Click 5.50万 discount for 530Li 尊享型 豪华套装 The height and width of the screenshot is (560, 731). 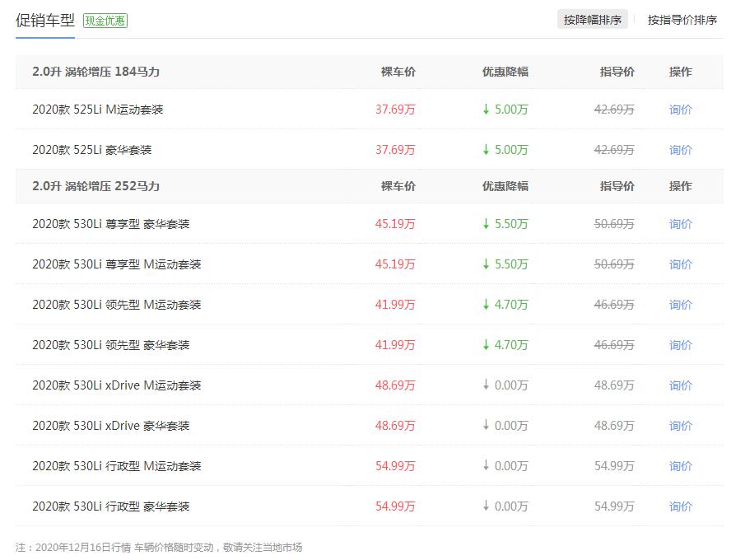(x=511, y=224)
